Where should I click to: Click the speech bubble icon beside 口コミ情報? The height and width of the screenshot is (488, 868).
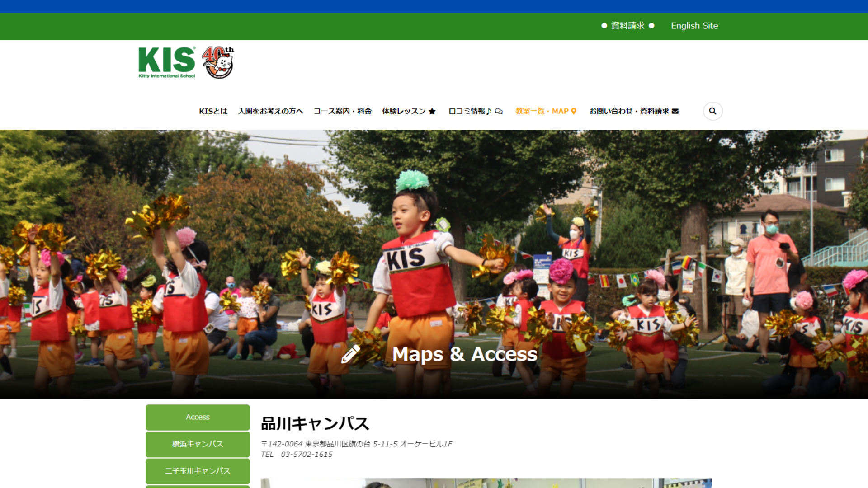click(499, 111)
